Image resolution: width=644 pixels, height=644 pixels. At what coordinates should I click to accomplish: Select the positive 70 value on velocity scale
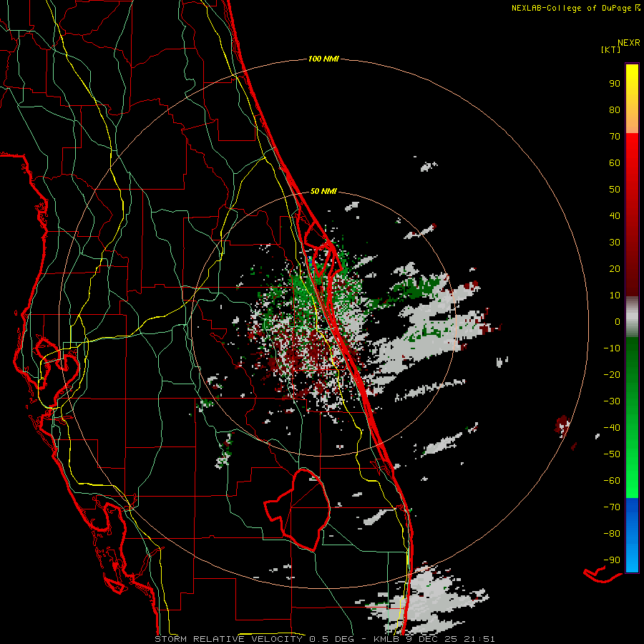pos(615,137)
